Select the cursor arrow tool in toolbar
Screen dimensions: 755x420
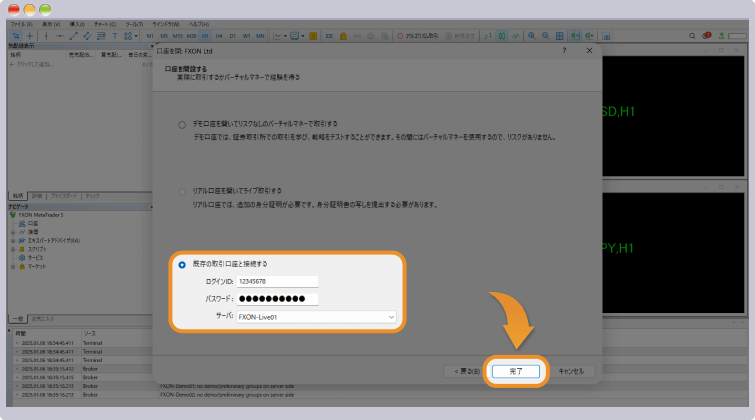coord(16,36)
